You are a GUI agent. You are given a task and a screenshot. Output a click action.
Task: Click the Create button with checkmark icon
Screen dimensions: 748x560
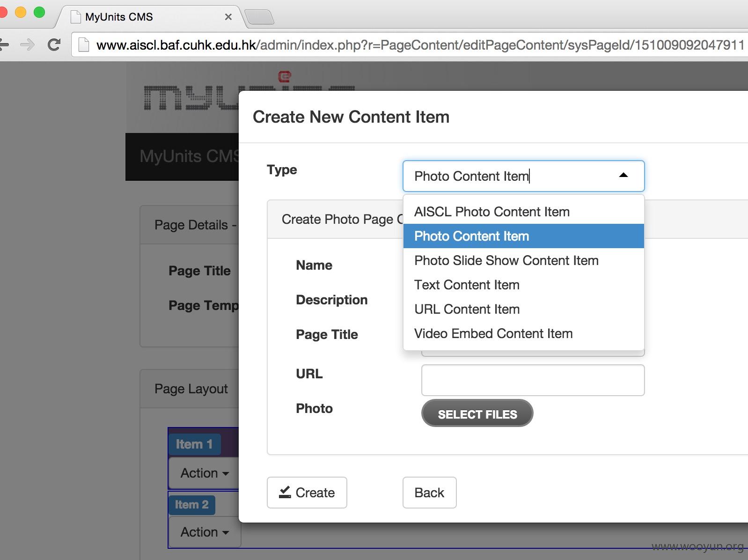coord(307,493)
